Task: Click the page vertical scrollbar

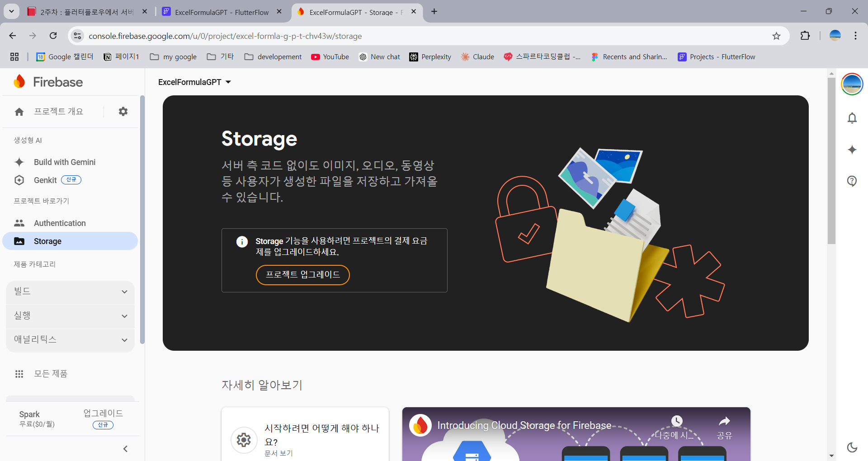Action: coord(831,160)
